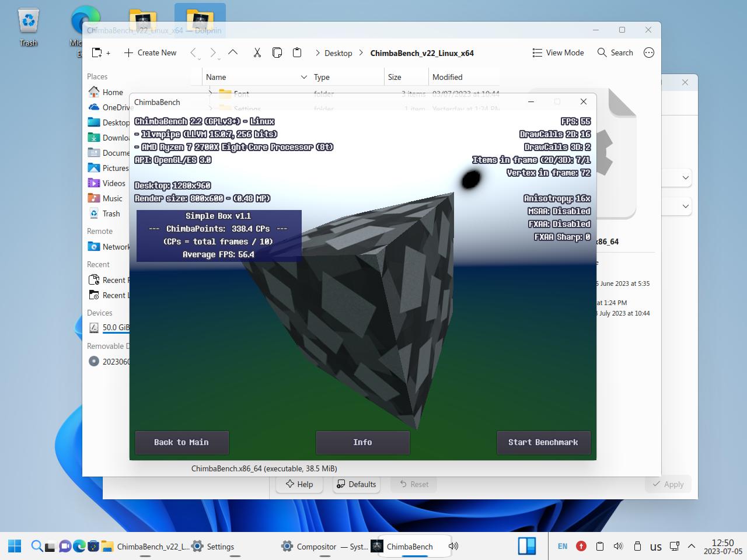Expand the lower dropdown in Settings window

click(686, 206)
